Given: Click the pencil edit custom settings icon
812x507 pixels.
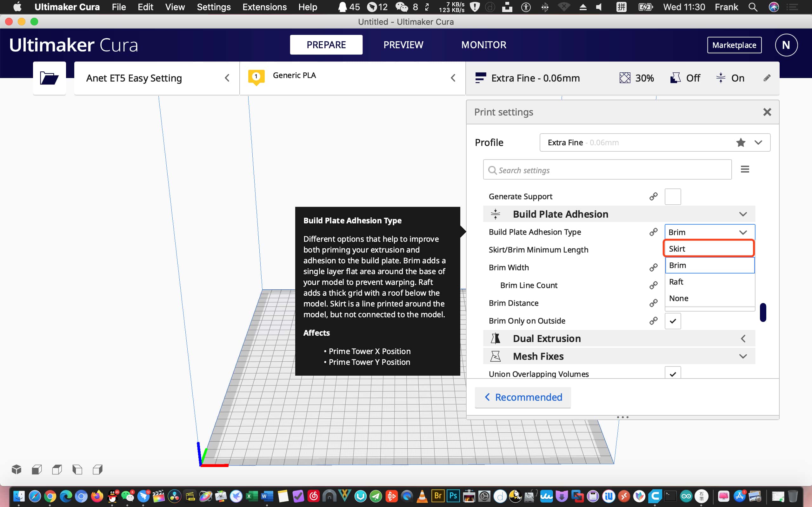Looking at the screenshot, I should pyautogui.click(x=767, y=78).
